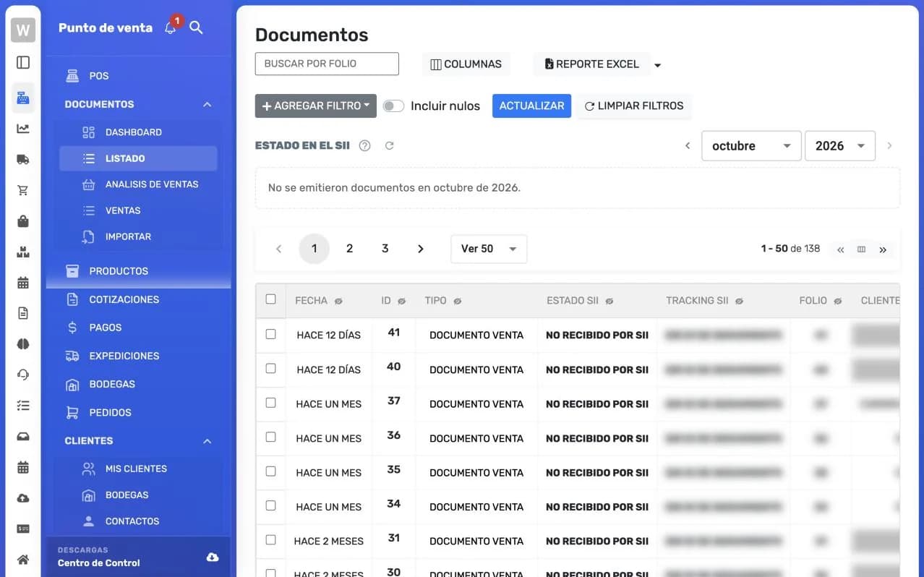Hide the TIPO column via its eye icon
Screen dimensions: 924x577
pyautogui.click(x=457, y=301)
